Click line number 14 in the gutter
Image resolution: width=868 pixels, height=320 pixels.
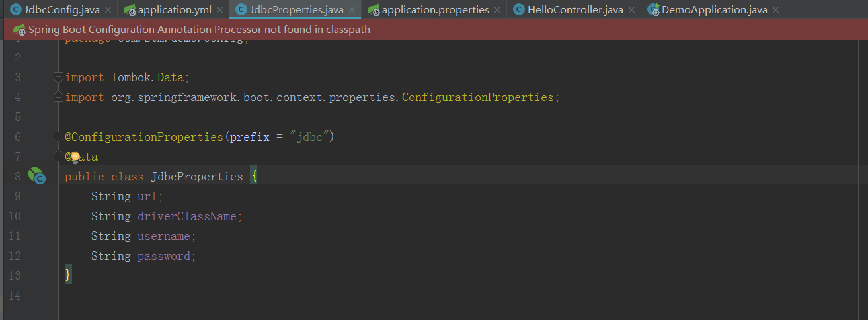15,296
